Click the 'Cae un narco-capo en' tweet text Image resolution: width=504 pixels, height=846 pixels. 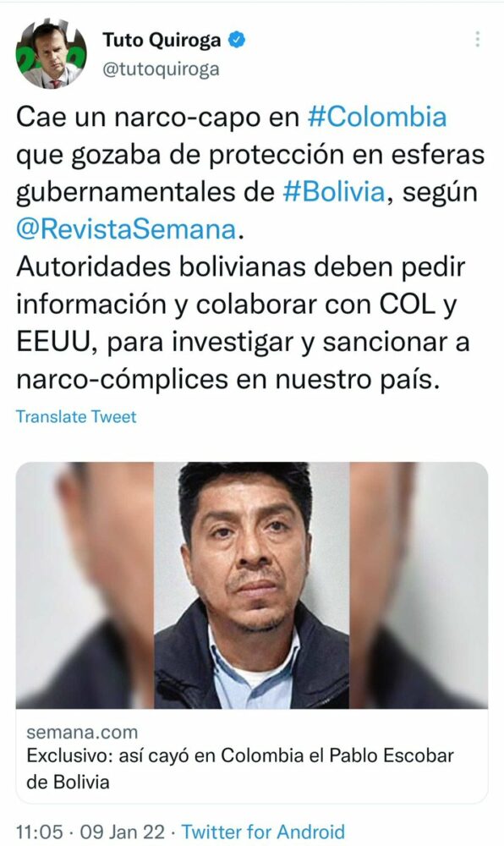[157, 117]
